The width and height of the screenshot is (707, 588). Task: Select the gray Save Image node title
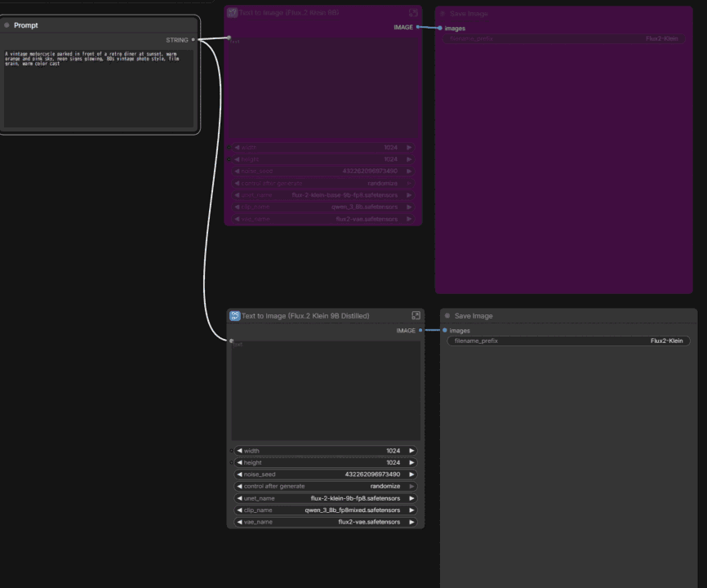(474, 316)
